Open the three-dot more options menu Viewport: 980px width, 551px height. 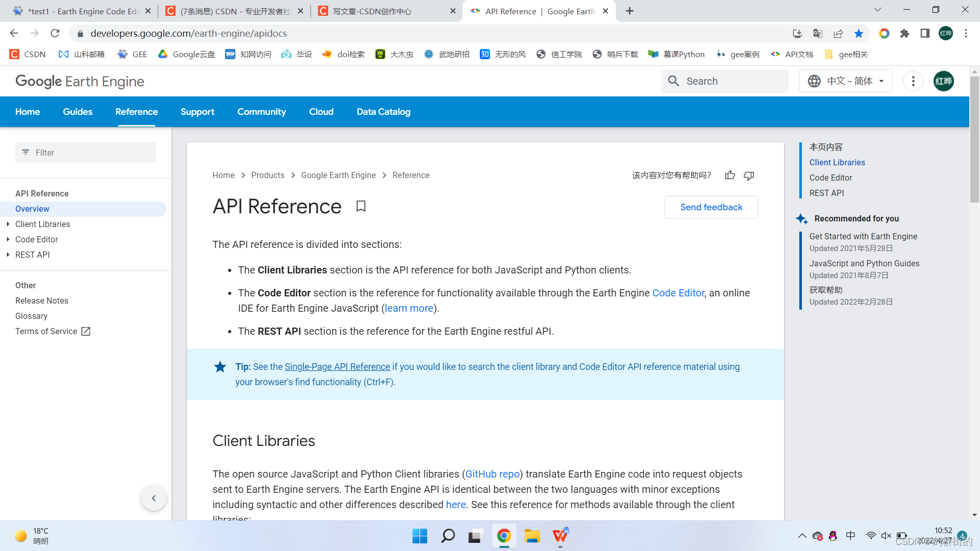(x=913, y=81)
